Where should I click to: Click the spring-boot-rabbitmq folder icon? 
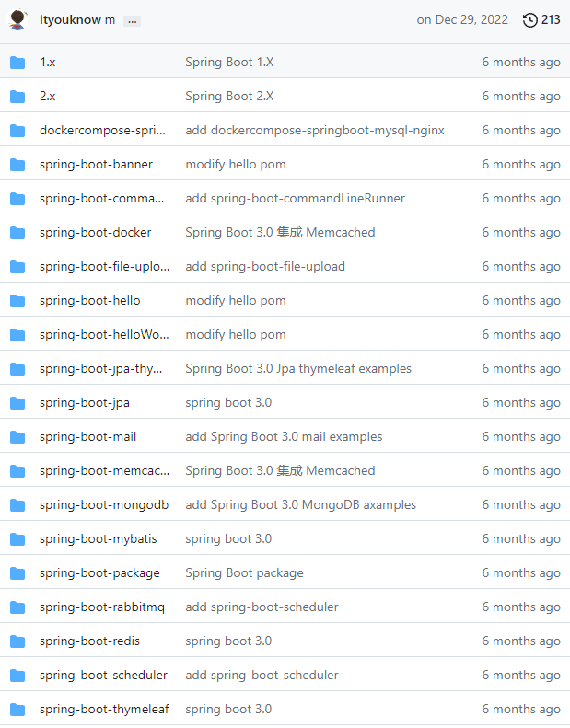(17, 607)
